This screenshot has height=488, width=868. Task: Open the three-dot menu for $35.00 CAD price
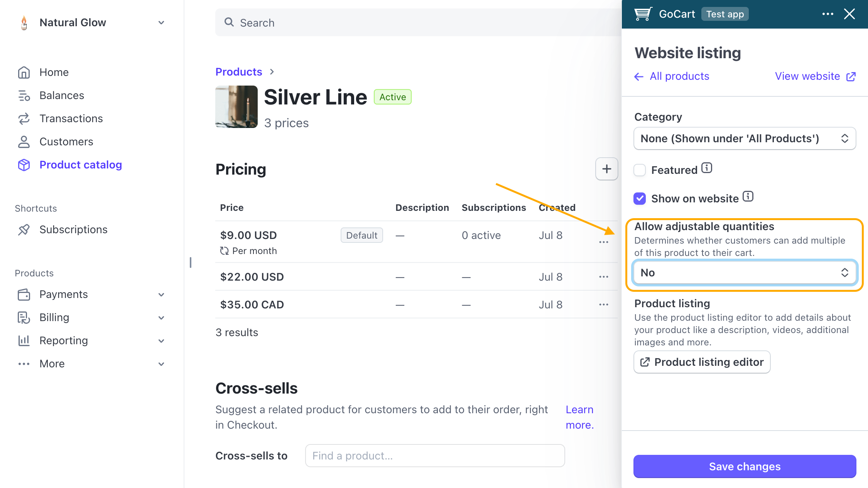[604, 305]
